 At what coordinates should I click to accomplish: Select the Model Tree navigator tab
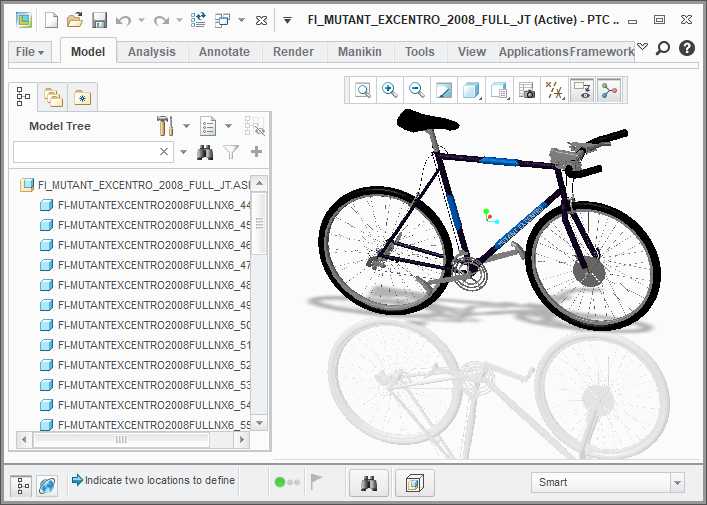click(23, 96)
